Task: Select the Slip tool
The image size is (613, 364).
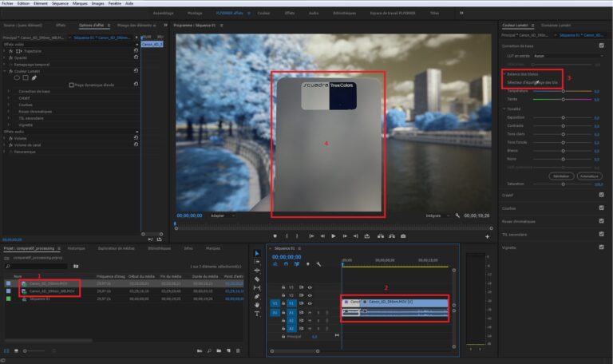Action: (x=257, y=287)
